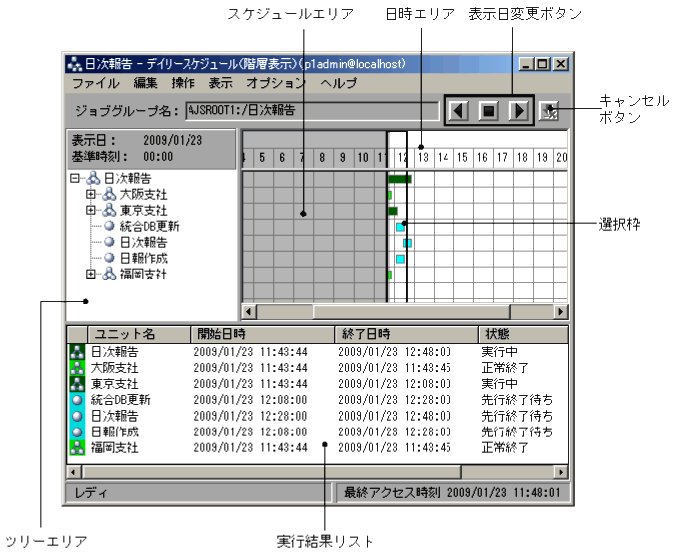Open the ヘルプ menu
Screen dimensions: 676x557
point(338,83)
